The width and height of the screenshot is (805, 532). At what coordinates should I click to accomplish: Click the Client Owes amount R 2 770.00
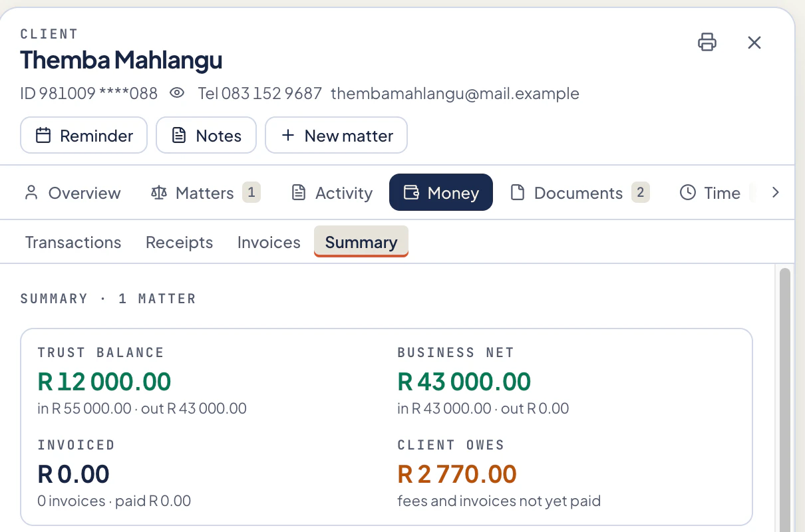tap(457, 474)
